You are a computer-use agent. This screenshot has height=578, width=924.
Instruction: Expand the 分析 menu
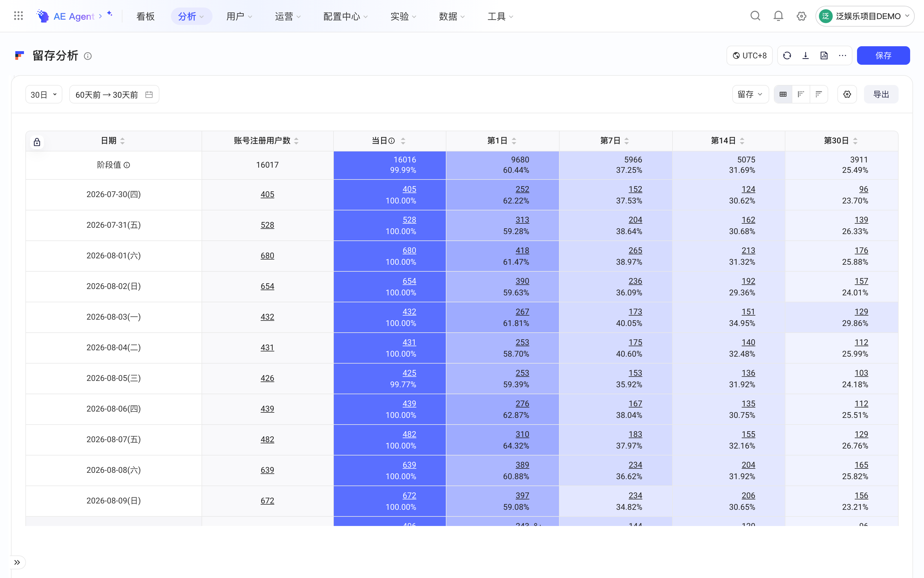[x=191, y=16]
